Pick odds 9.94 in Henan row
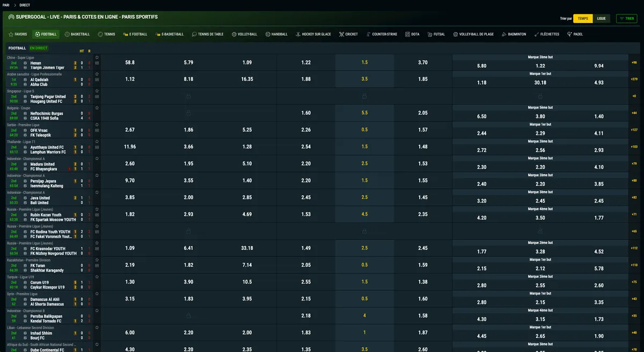Screen dimensions: 644x352 point(599,66)
